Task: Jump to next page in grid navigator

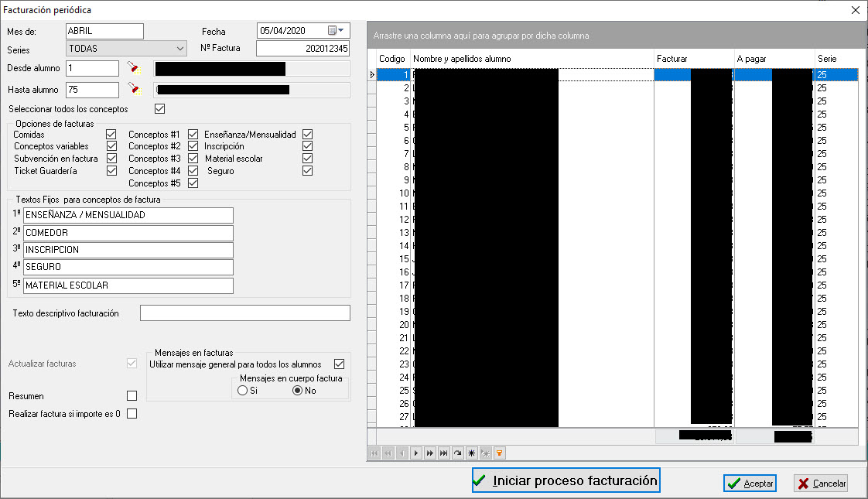Action: pyautogui.click(x=430, y=453)
